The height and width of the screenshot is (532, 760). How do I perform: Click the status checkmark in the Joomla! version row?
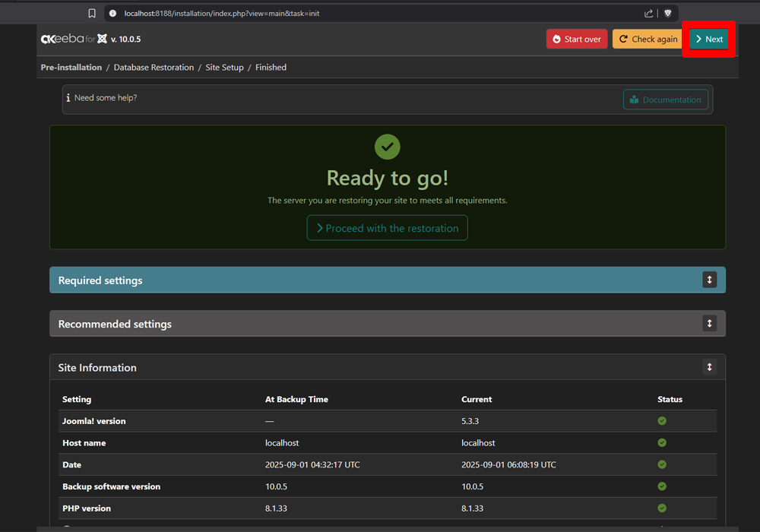point(662,420)
